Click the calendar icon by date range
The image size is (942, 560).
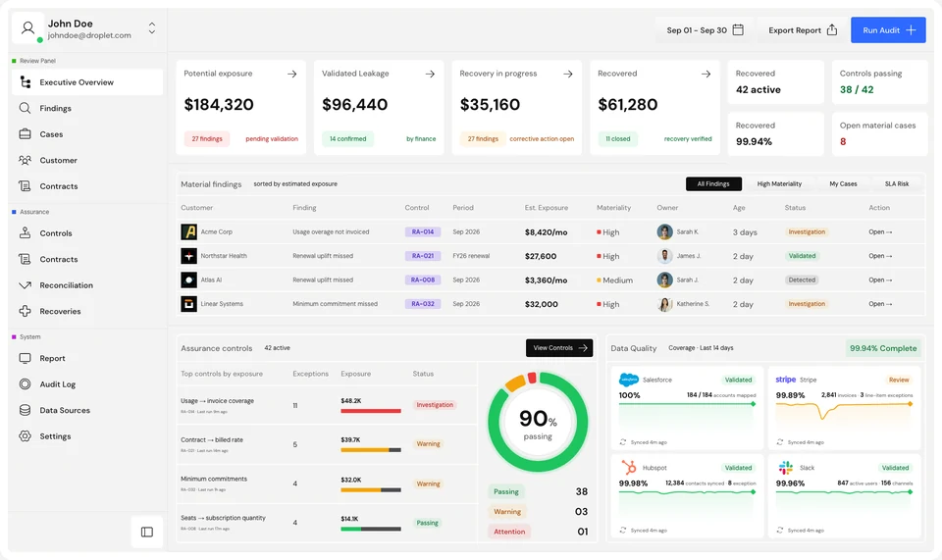[738, 29]
